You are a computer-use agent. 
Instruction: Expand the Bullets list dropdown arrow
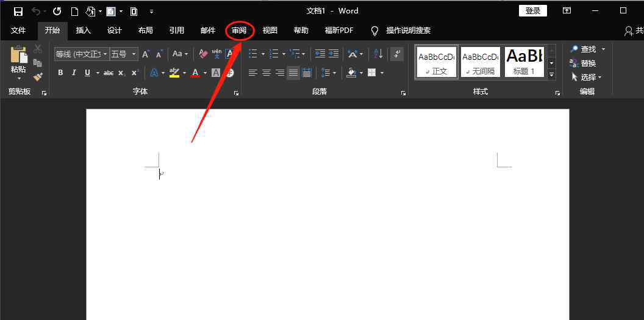pyautogui.click(x=263, y=54)
